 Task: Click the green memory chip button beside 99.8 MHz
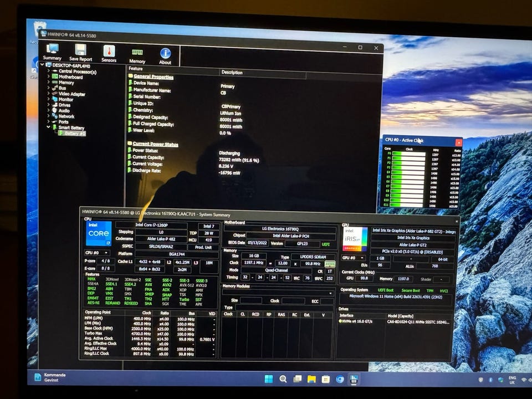330,264
